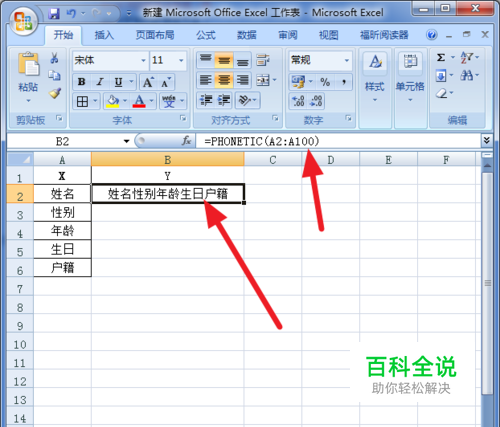The height and width of the screenshot is (427, 500).
Task: Open the text orientation dropdown
Action: pos(248,100)
